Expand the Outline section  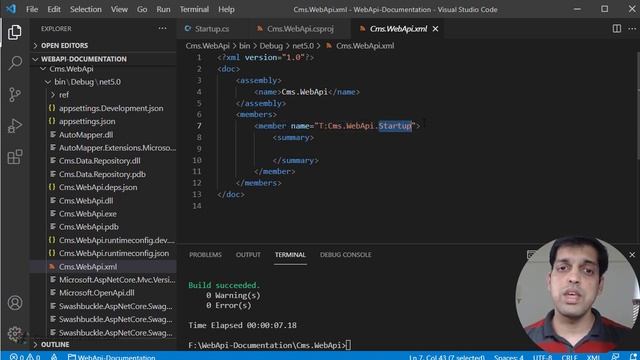[x=103, y=344]
